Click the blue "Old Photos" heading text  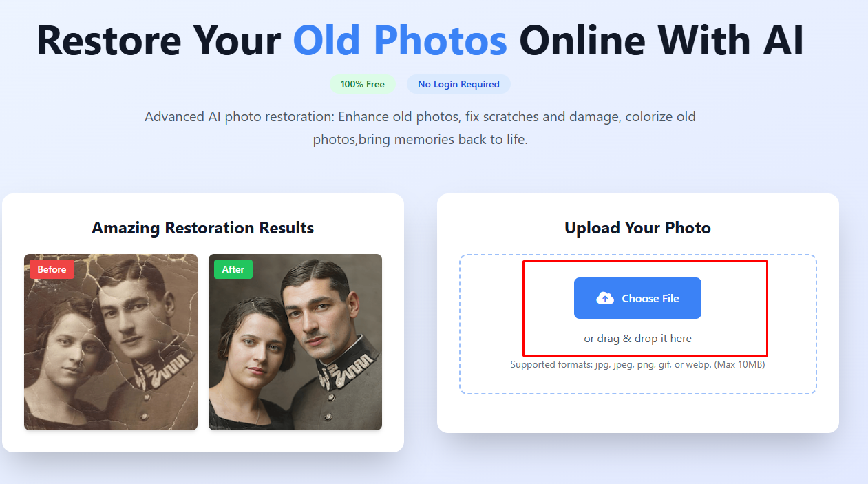tap(400, 40)
